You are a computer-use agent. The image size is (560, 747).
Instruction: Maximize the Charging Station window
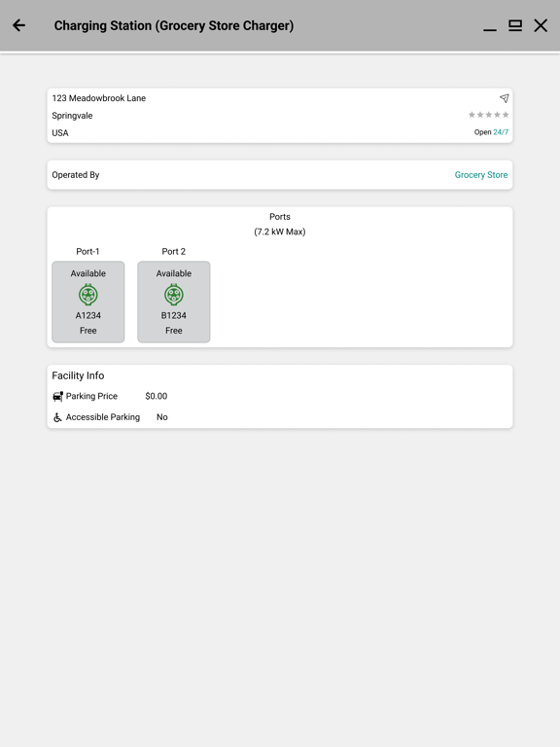tap(515, 25)
